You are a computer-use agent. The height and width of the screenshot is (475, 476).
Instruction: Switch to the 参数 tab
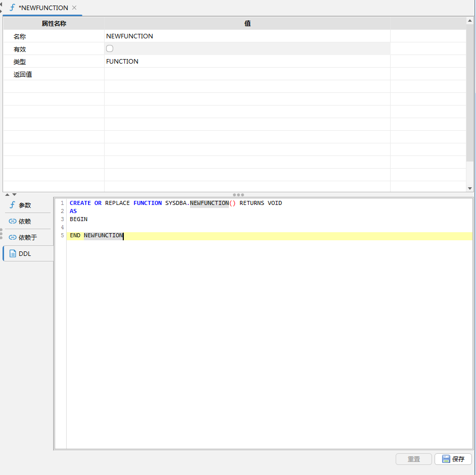click(25, 205)
